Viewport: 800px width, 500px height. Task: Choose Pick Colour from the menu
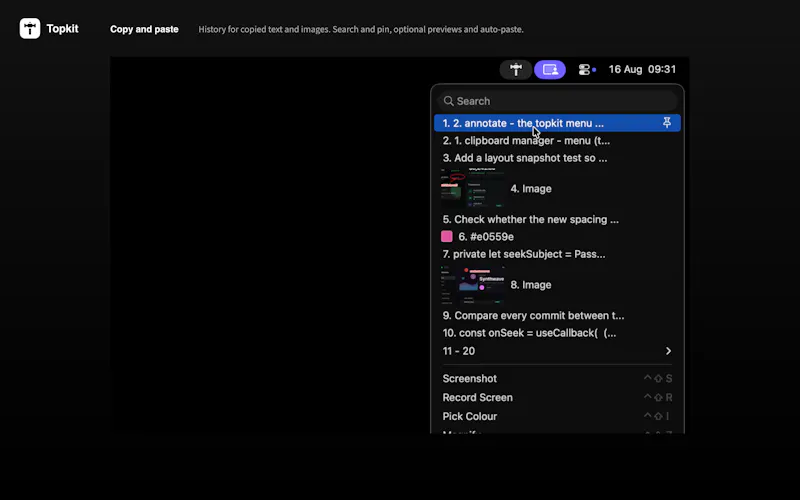[557, 416]
